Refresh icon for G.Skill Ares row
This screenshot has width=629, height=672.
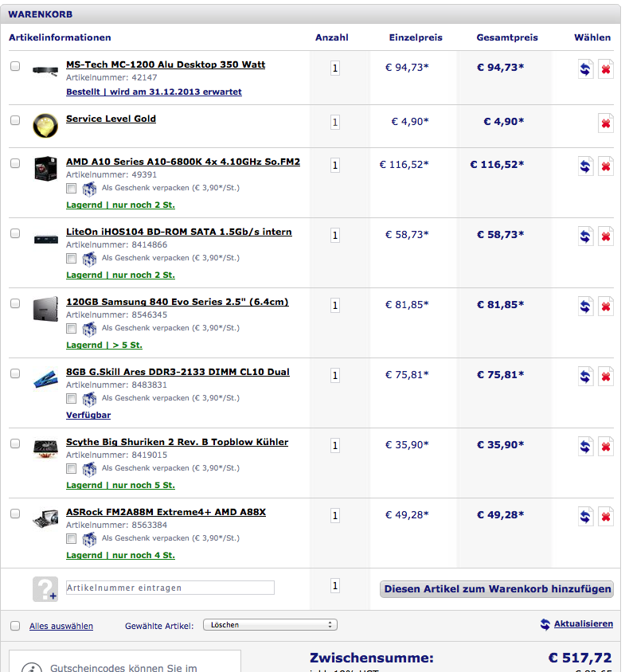click(x=585, y=377)
